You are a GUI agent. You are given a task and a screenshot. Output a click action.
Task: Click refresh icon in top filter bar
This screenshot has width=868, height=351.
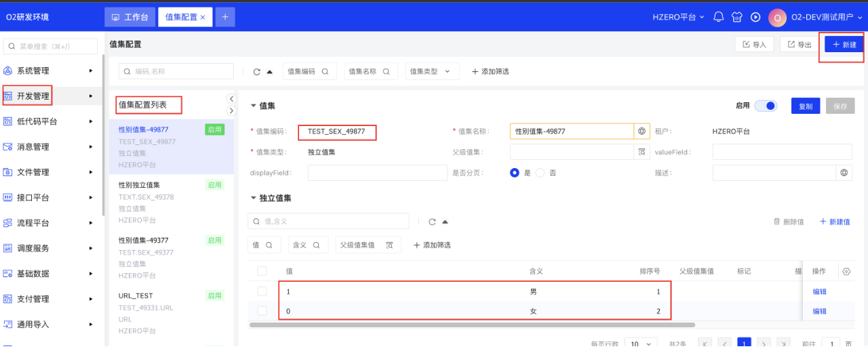click(x=257, y=72)
